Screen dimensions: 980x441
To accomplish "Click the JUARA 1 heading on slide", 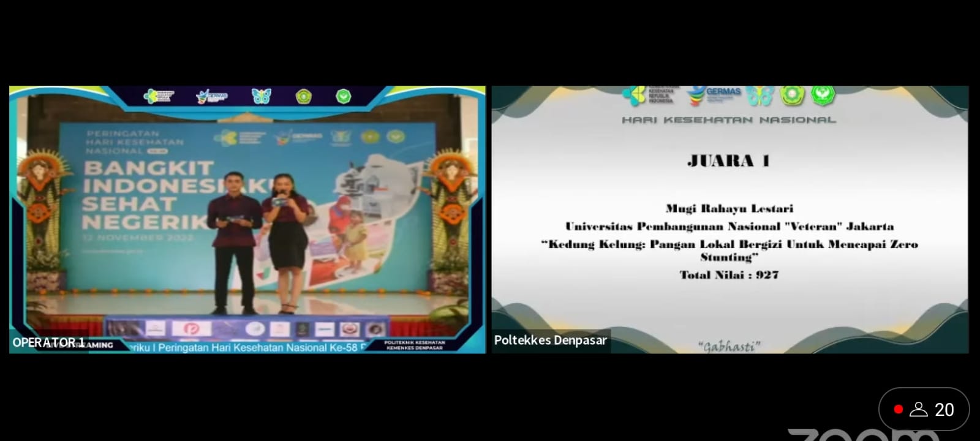I will tap(728, 161).
